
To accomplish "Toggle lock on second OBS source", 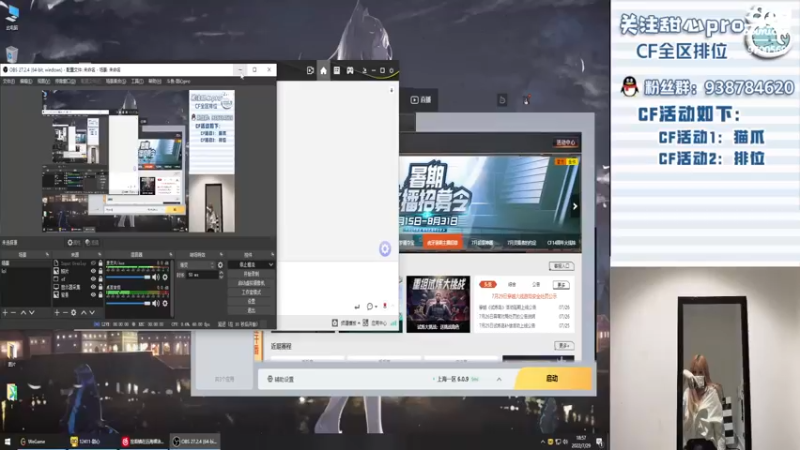I will click(101, 271).
